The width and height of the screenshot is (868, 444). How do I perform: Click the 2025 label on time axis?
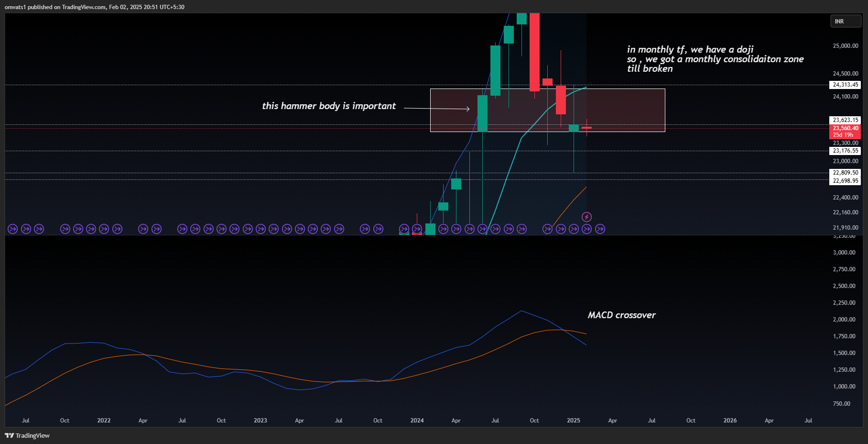574,421
